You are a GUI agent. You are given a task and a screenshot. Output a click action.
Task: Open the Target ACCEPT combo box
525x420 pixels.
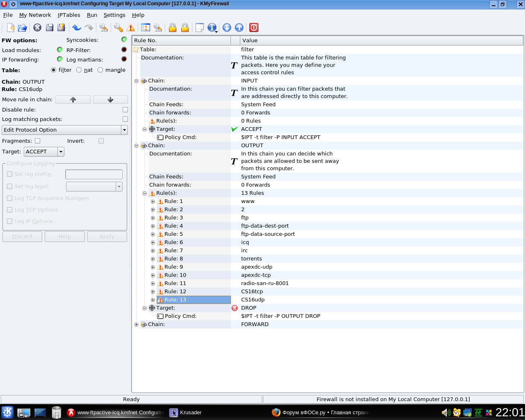44,152
